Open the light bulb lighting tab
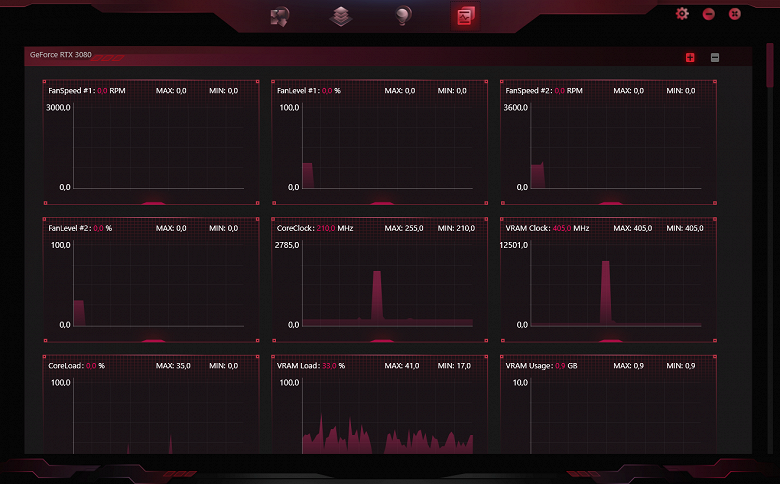This screenshot has height=484, width=780. point(403,16)
